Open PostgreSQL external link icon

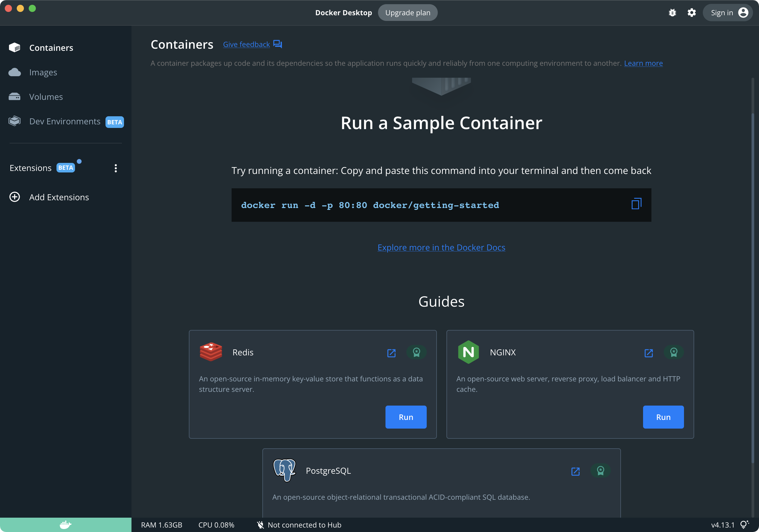coord(575,471)
